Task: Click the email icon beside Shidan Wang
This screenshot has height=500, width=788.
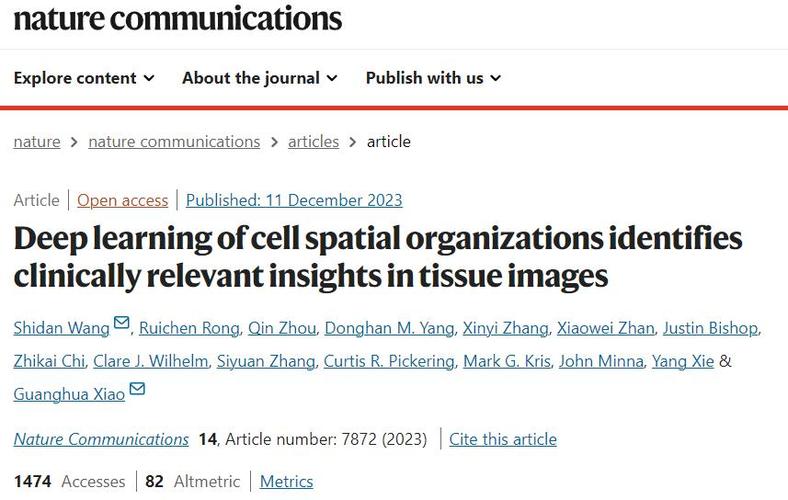Action: pos(122,322)
